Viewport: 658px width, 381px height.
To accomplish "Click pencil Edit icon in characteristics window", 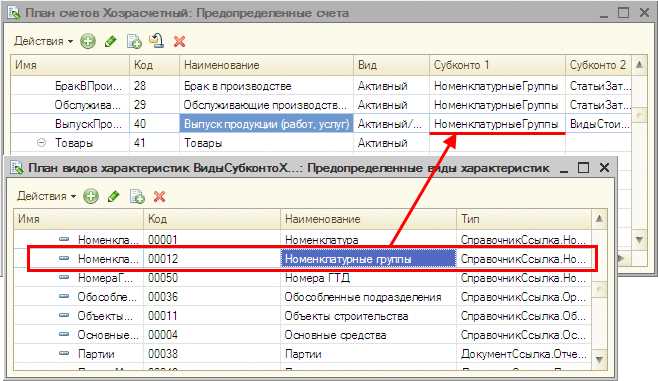I will pos(114,196).
